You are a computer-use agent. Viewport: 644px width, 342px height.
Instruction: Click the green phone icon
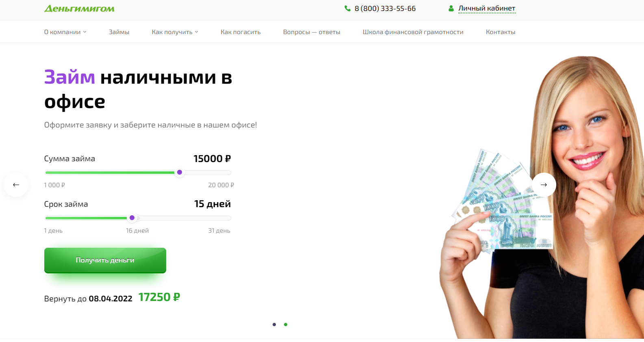pyautogui.click(x=347, y=9)
